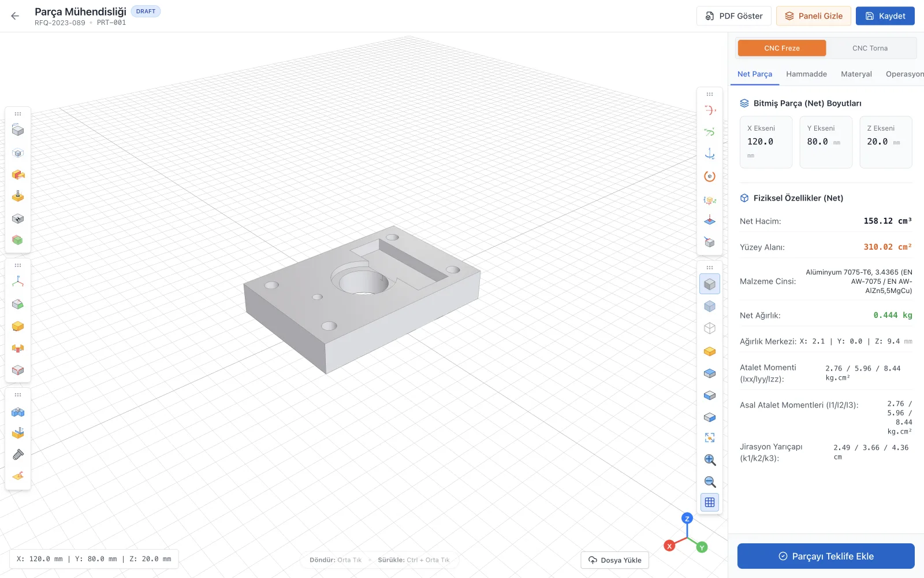This screenshot has height=578, width=924.
Task: Click the yellow block with drill bit icon
Action: (x=18, y=197)
